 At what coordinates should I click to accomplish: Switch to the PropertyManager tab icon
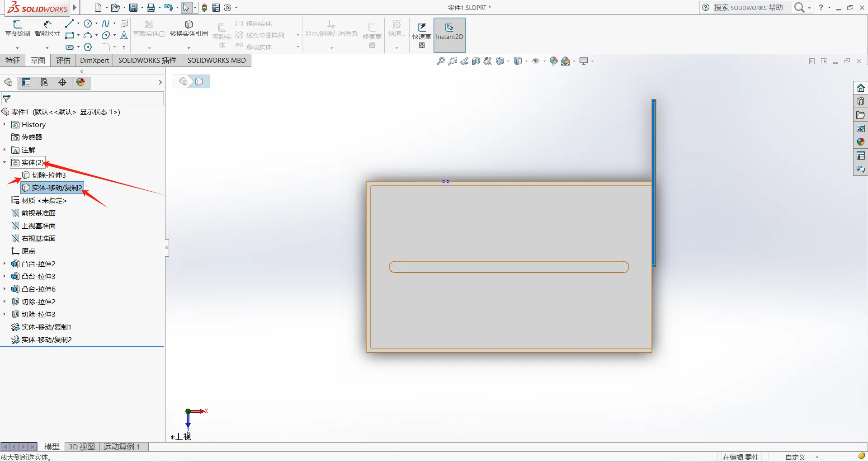click(26, 82)
